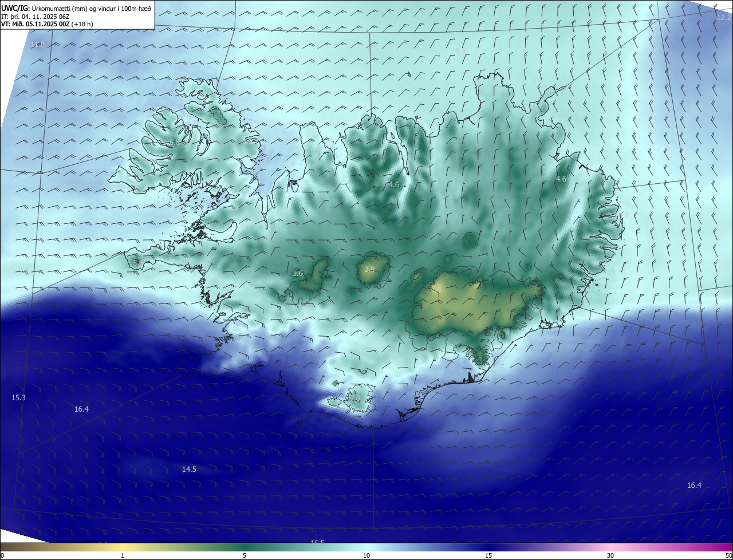
Task: Click the 2.9 value on Hofsjökull glacier
Action: pos(369,270)
